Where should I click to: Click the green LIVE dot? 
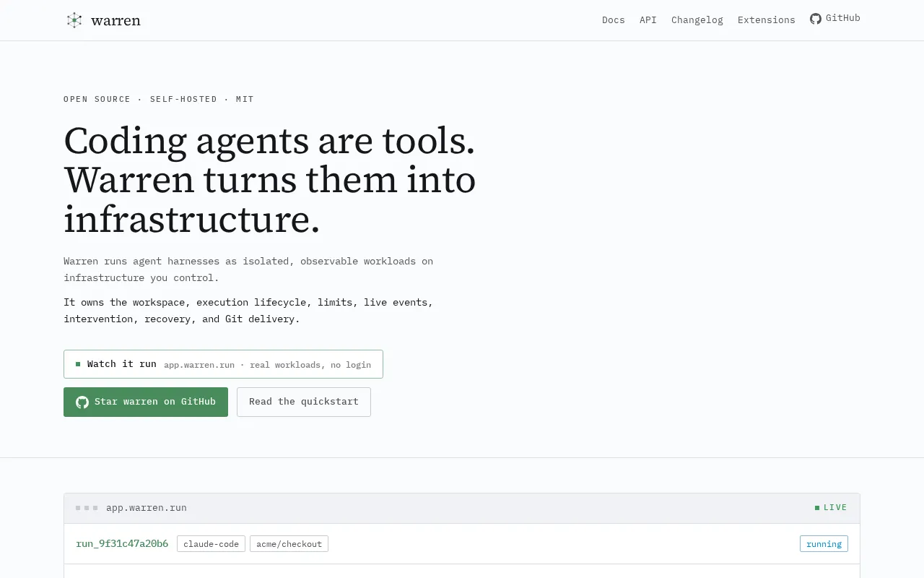(x=817, y=508)
